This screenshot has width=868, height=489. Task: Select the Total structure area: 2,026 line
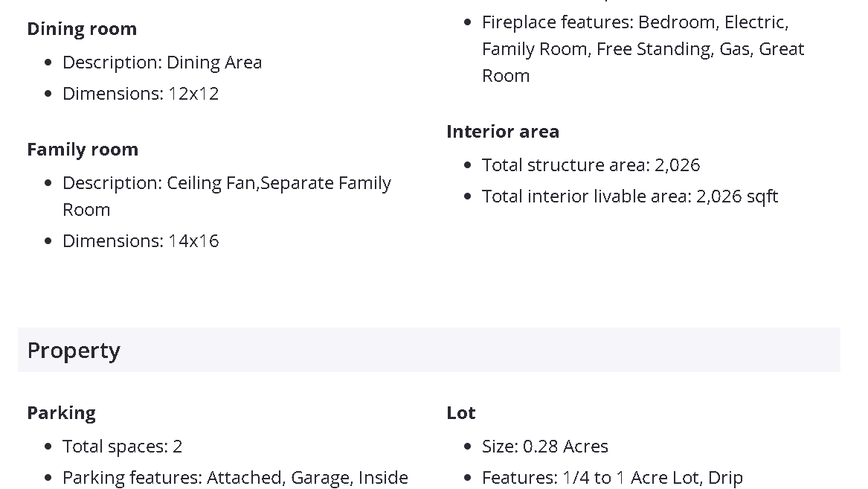591,165
